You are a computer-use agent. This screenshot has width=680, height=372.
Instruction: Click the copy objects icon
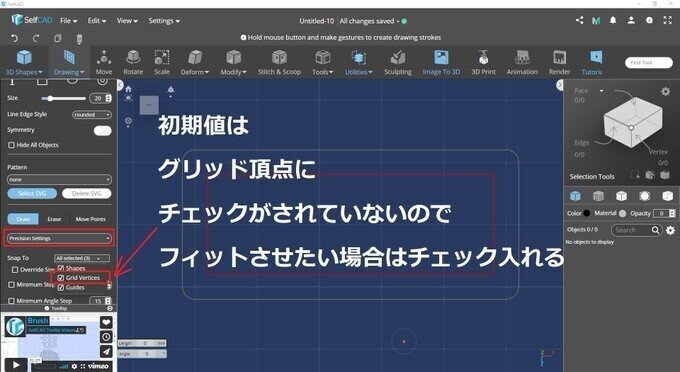(57, 38)
